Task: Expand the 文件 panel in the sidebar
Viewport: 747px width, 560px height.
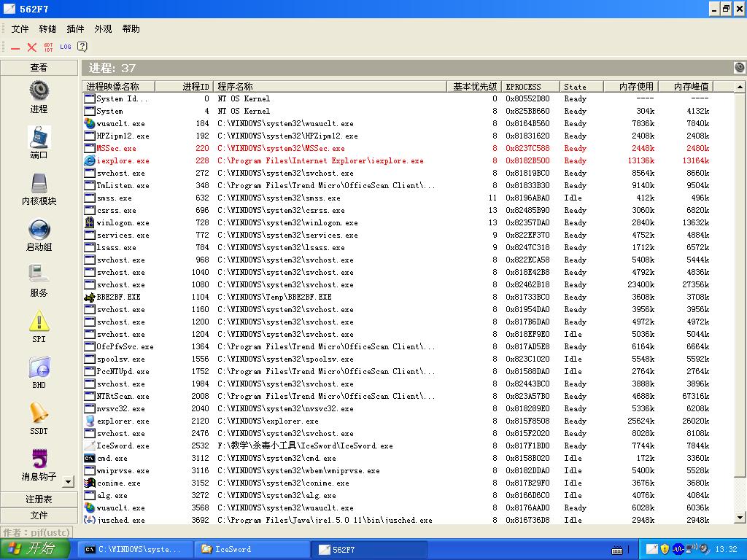Action: pyautogui.click(x=39, y=516)
